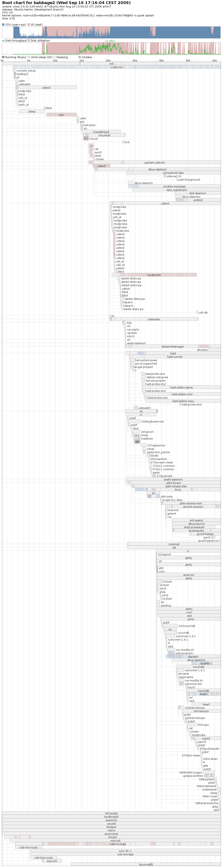Click the green Disk throughput legend line
Image resolution: width=223 pixels, height=868 pixels.
coord(3,41)
